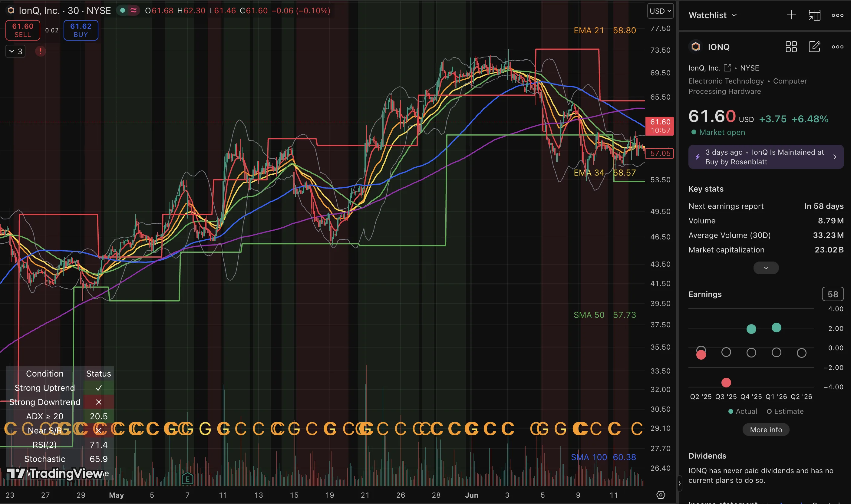Collapse the indicator legend showing 3
The height and width of the screenshot is (504, 851).
[x=16, y=51]
